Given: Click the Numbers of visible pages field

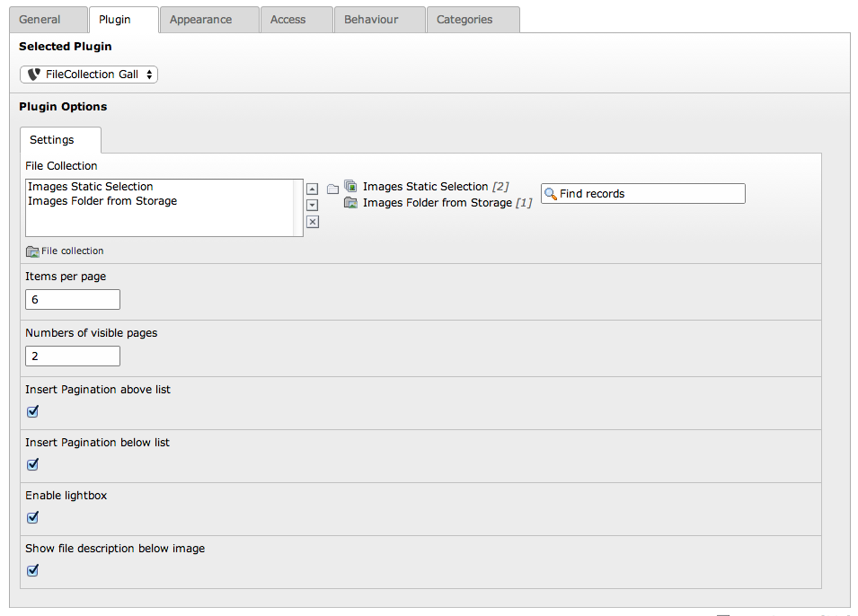Looking at the screenshot, I should tap(73, 356).
